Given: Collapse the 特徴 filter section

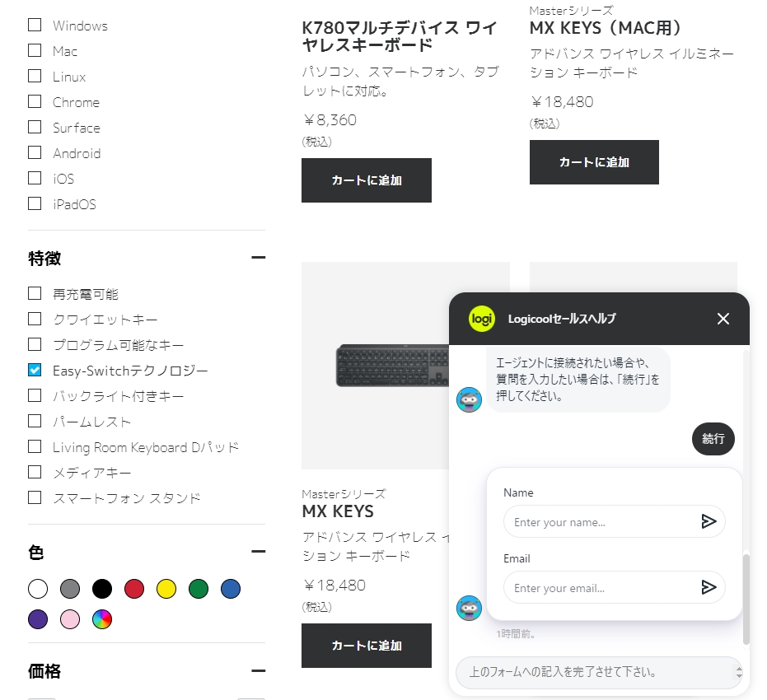Looking at the screenshot, I should coord(259,257).
